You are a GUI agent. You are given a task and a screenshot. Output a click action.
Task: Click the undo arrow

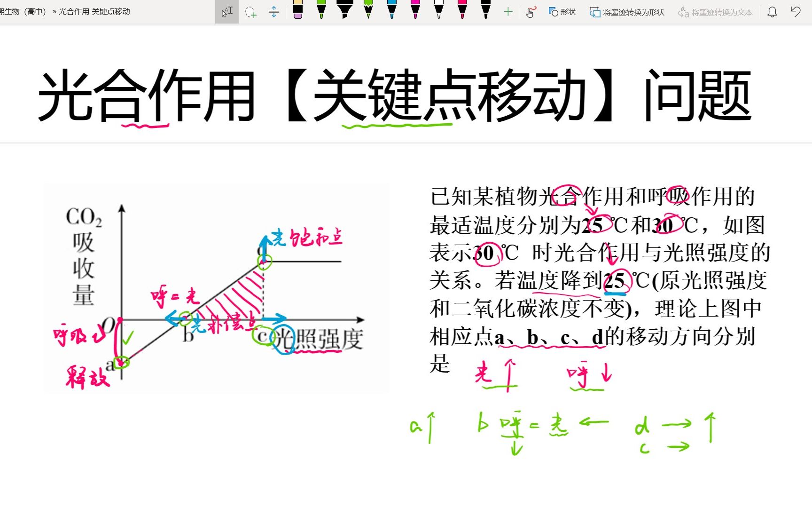point(796,12)
